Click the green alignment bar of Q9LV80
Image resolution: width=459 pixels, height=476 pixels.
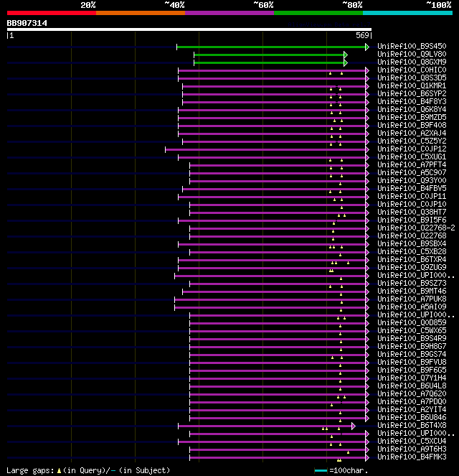[x=269, y=55]
